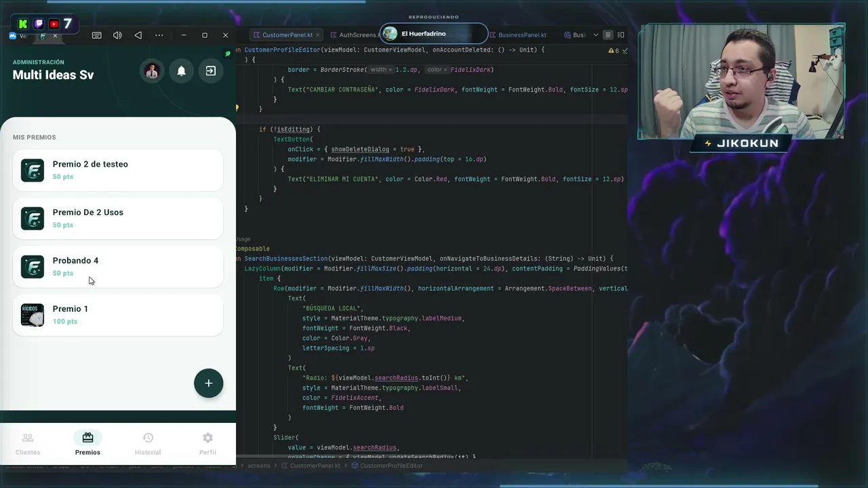Click the CustomerPanel.kt breadcrumb in the status bar

point(311,466)
